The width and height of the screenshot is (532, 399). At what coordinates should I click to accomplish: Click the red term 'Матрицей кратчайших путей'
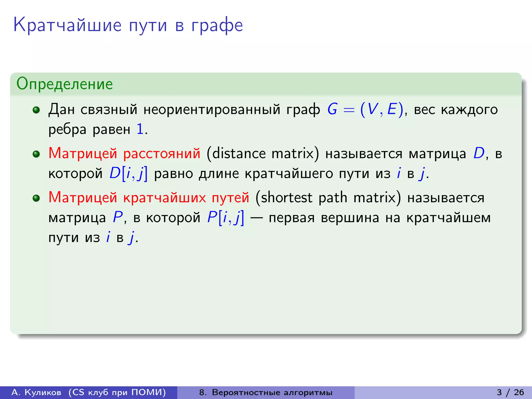click(149, 197)
